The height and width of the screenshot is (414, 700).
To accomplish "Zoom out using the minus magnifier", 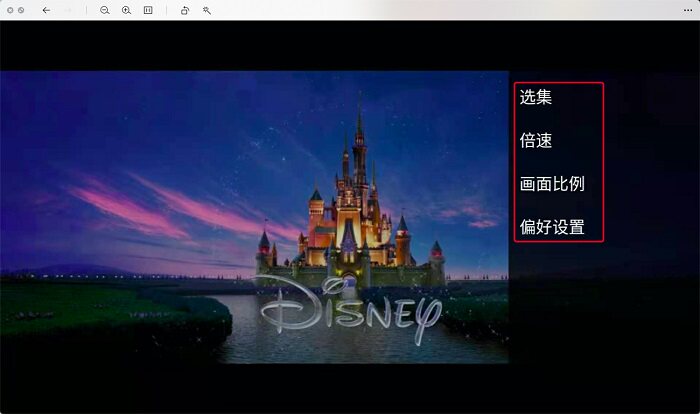I will 105,10.
